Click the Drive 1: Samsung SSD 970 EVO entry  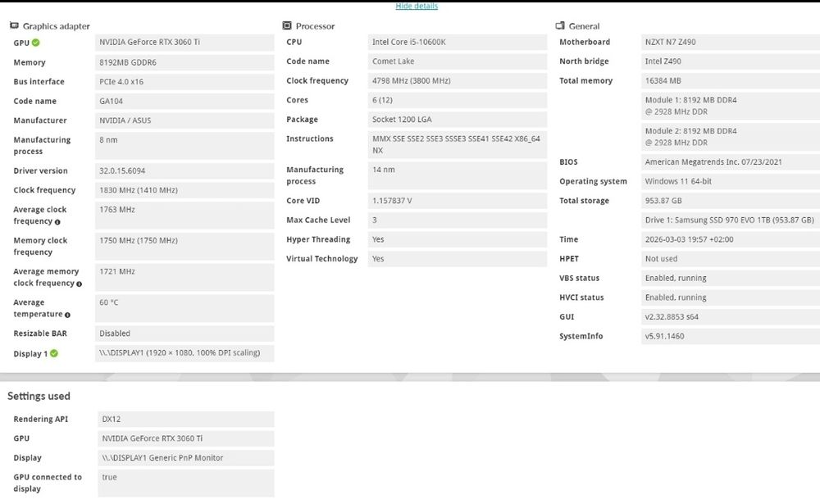pos(730,220)
